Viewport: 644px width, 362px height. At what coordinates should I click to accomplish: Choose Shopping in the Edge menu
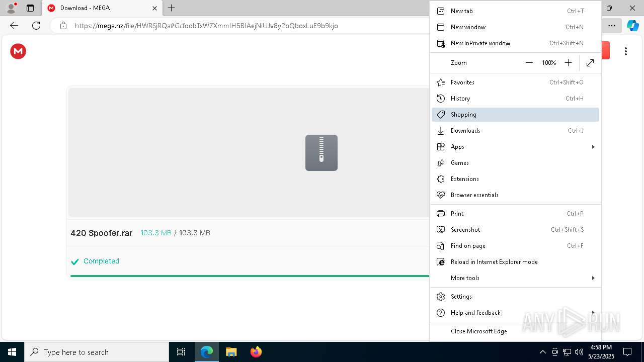coord(515,115)
